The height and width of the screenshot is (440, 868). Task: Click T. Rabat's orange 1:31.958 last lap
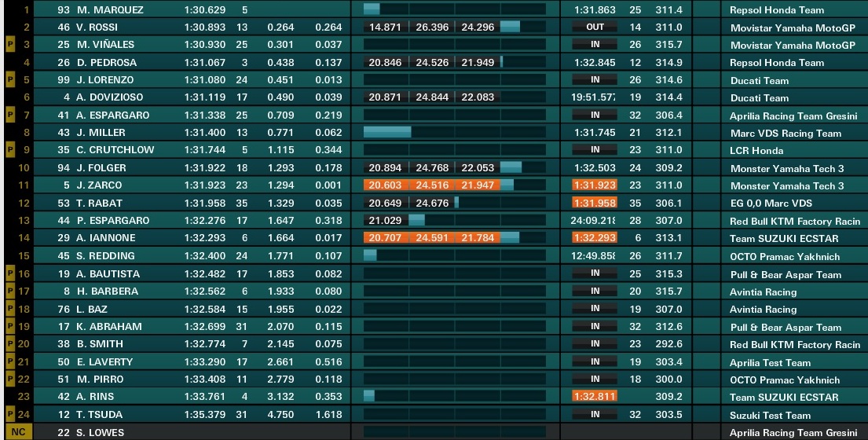[595, 203]
